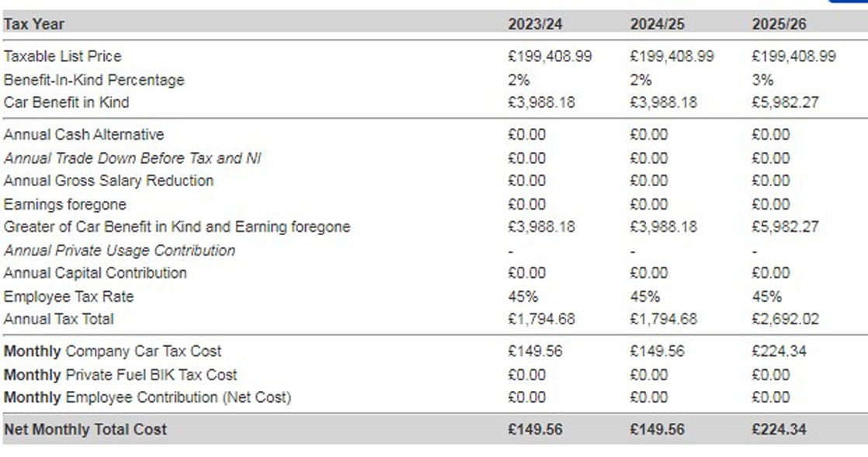Click the Net Monthly Total Cost label
868x457 pixels.
tap(85, 430)
